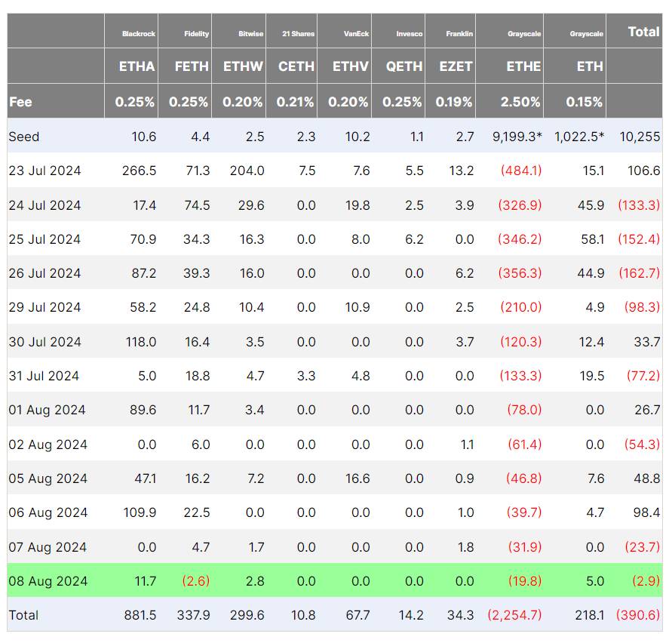The width and height of the screenshot is (672, 643).
Task: Click the Bitwise issuer label
Action: pyautogui.click(x=250, y=33)
